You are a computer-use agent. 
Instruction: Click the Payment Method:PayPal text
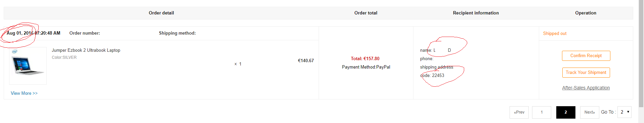(366, 67)
